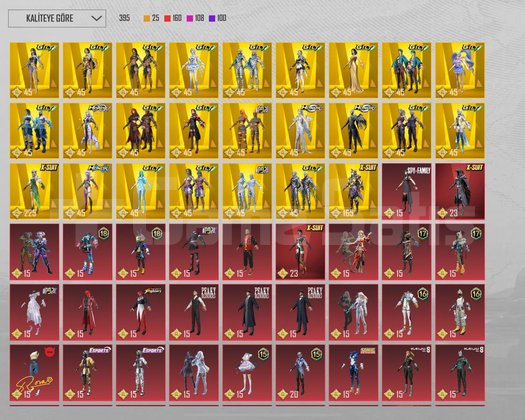Select the white hat and dress outfit
Viewport: 525px width, 420px height.
point(34,312)
